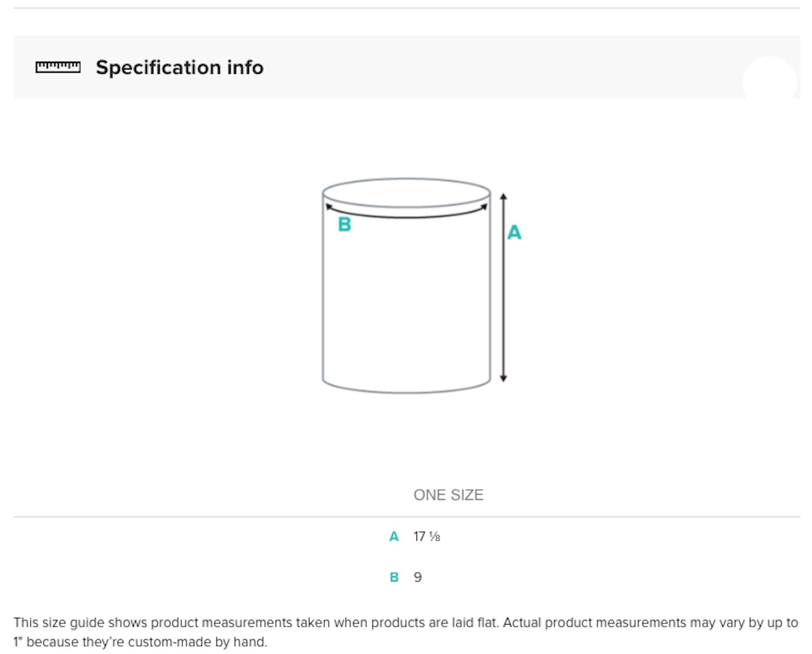The width and height of the screenshot is (812, 654).
Task: Click the teal A letter in the size table
Action: [393, 537]
